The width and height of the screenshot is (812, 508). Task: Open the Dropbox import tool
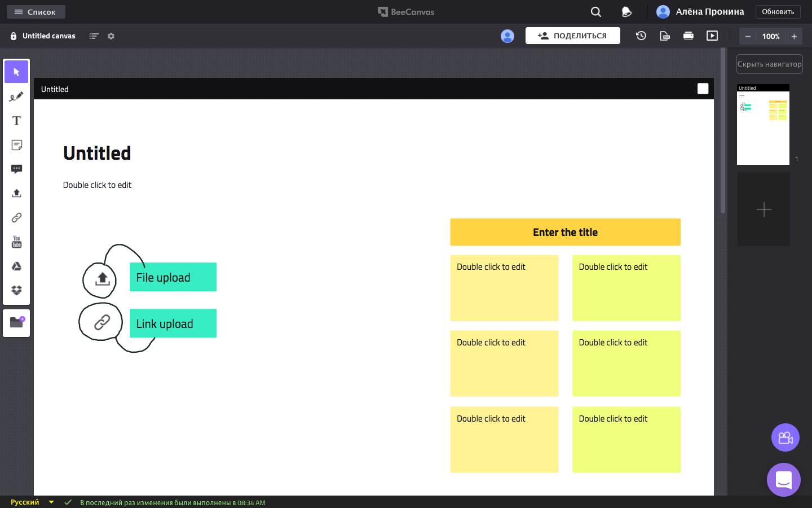(16, 290)
